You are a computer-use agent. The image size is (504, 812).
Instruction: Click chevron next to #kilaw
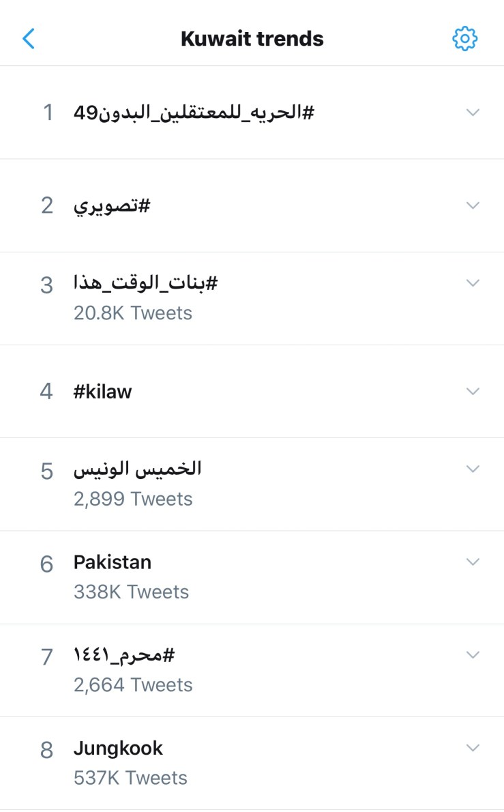point(473,391)
